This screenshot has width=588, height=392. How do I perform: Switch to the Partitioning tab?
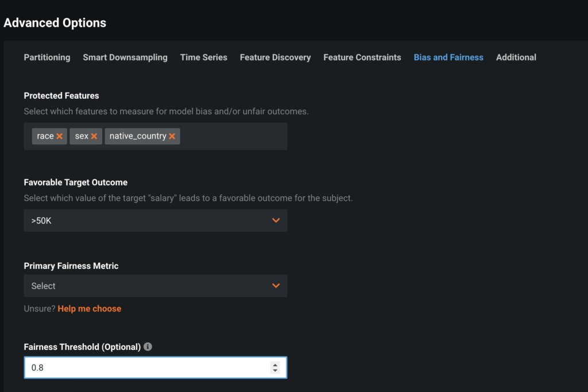pyautogui.click(x=47, y=57)
